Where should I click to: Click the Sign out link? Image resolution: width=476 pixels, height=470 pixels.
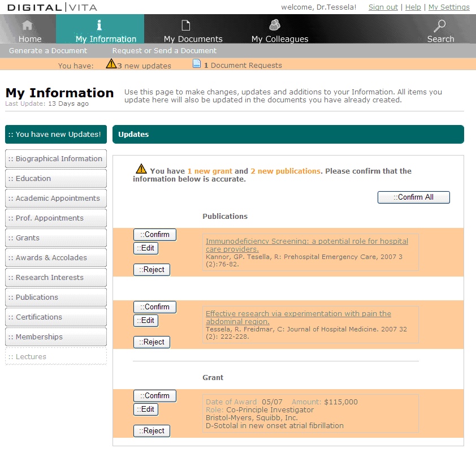pos(383,7)
